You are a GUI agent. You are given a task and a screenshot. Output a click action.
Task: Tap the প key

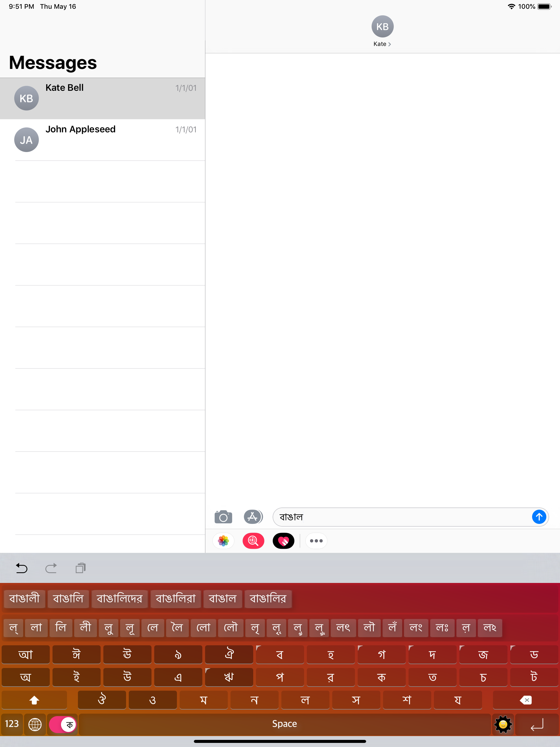point(280,677)
